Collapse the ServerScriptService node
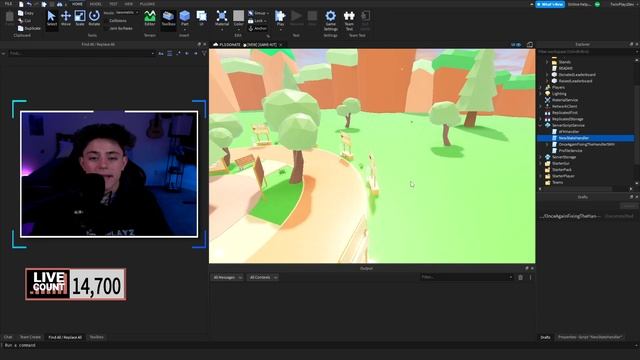The image size is (640, 360). pyautogui.click(x=541, y=125)
